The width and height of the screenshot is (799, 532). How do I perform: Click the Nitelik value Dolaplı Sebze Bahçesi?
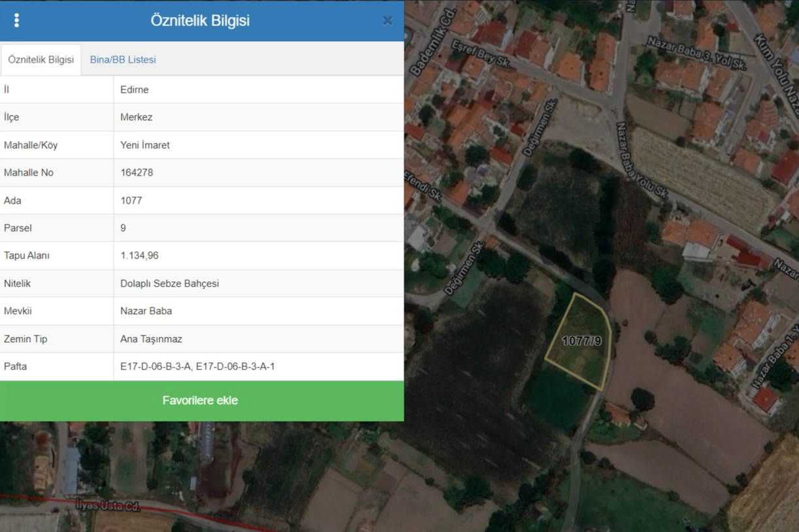170,283
